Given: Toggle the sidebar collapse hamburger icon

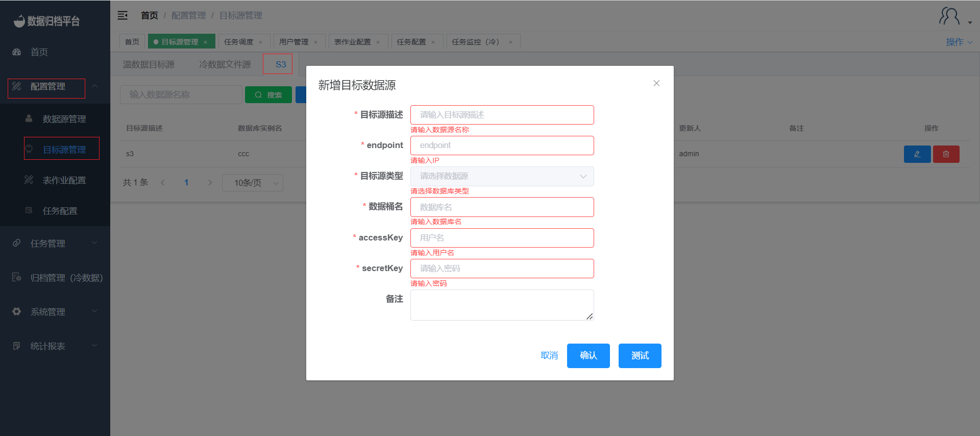Looking at the screenshot, I should pos(122,15).
